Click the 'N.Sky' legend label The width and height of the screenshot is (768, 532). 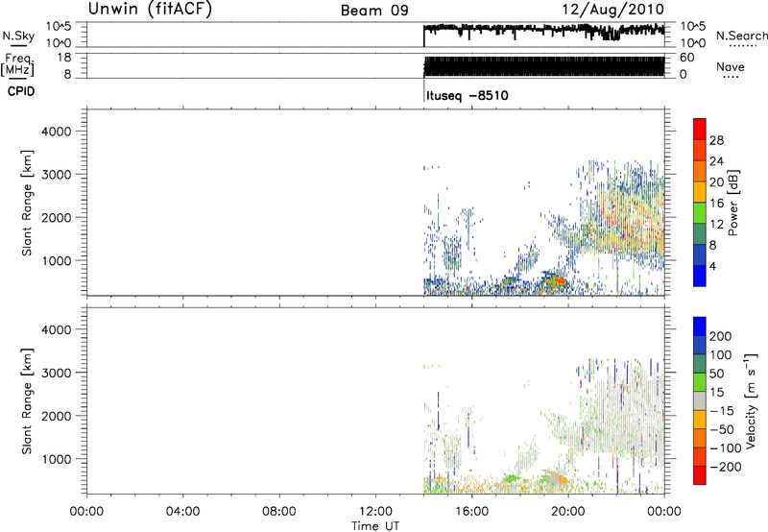[18, 36]
